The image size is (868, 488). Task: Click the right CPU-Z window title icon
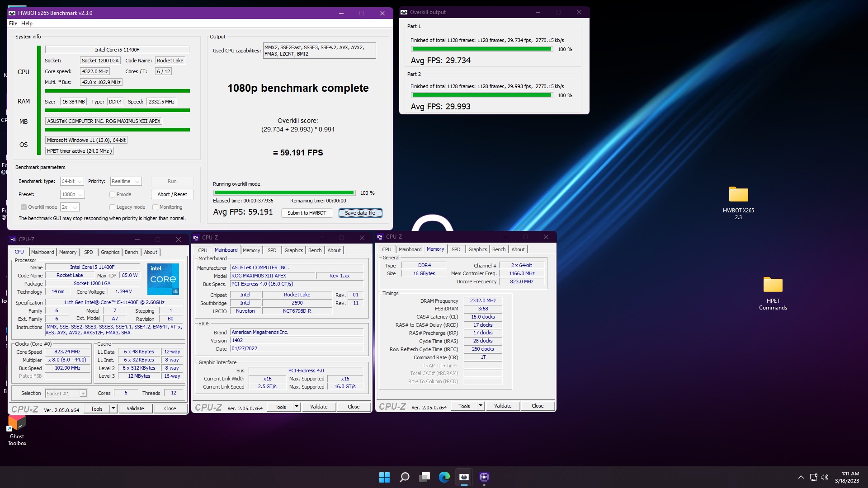[380, 237]
